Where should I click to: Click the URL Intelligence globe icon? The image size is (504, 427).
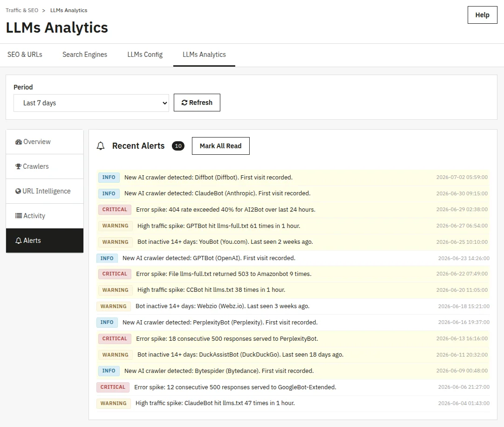(18, 191)
